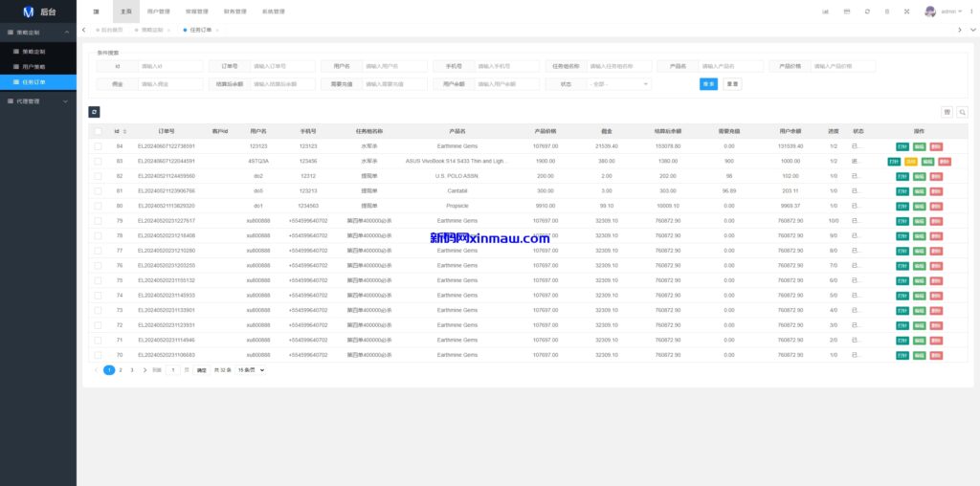Open the 用户管理 top menu tab
The width and height of the screenshot is (980, 486).
pos(159,11)
